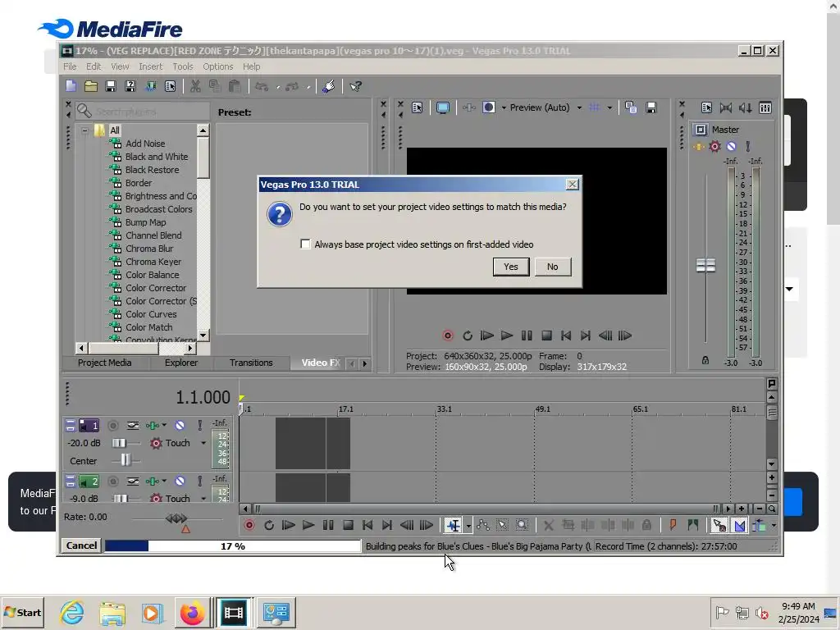The width and height of the screenshot is (840, 630).
Task: Click the Open folder icon in toolbar
Action: (x=91, y=86)
